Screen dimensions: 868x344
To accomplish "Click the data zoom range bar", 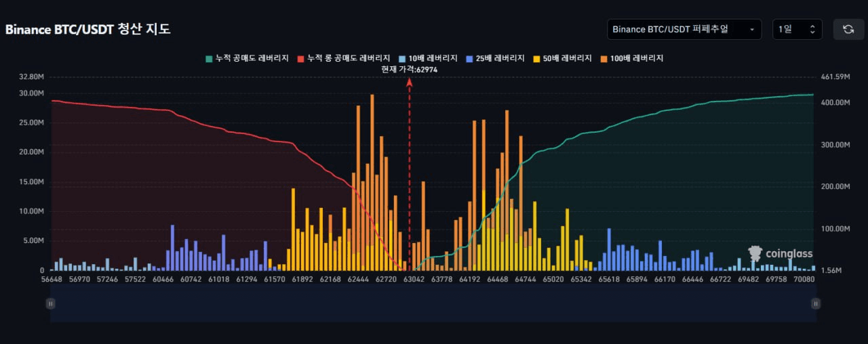I will point(433,303).
